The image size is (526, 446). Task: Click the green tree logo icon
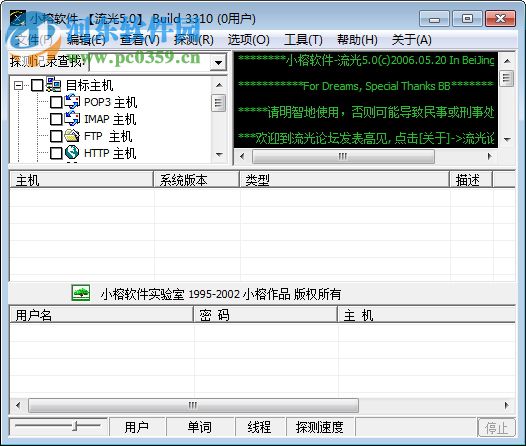pos(81,293)
